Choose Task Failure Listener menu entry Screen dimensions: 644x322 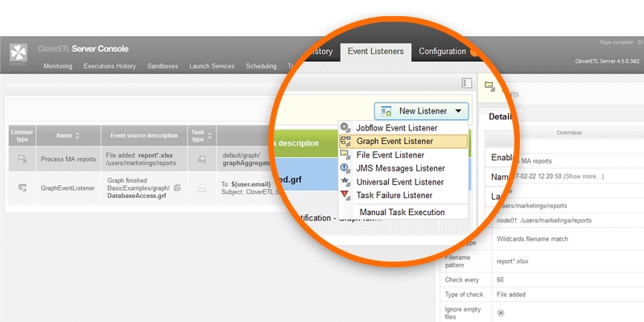pyautogui.click(x=403, y=196)
